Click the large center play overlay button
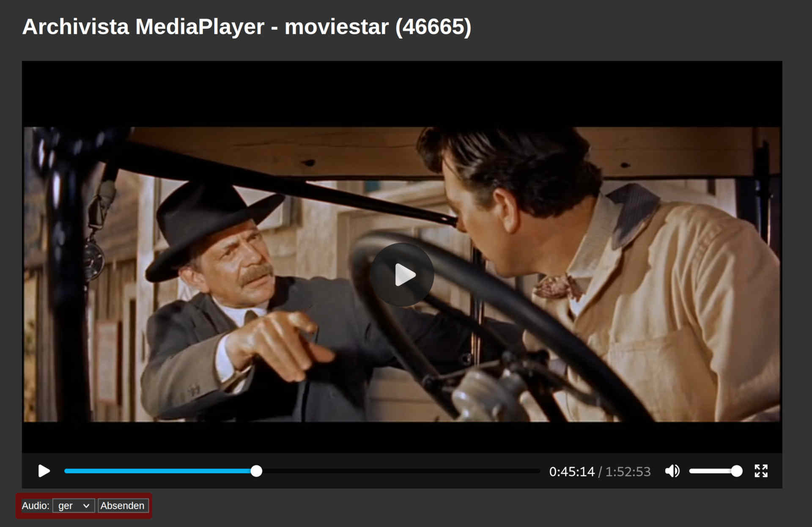 click(402, 274)
